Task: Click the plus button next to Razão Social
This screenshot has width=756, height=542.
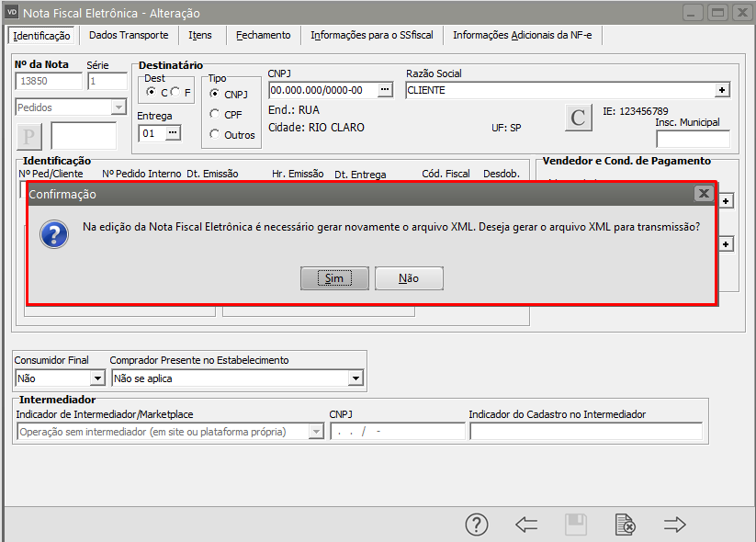Action: click(722, 90)
